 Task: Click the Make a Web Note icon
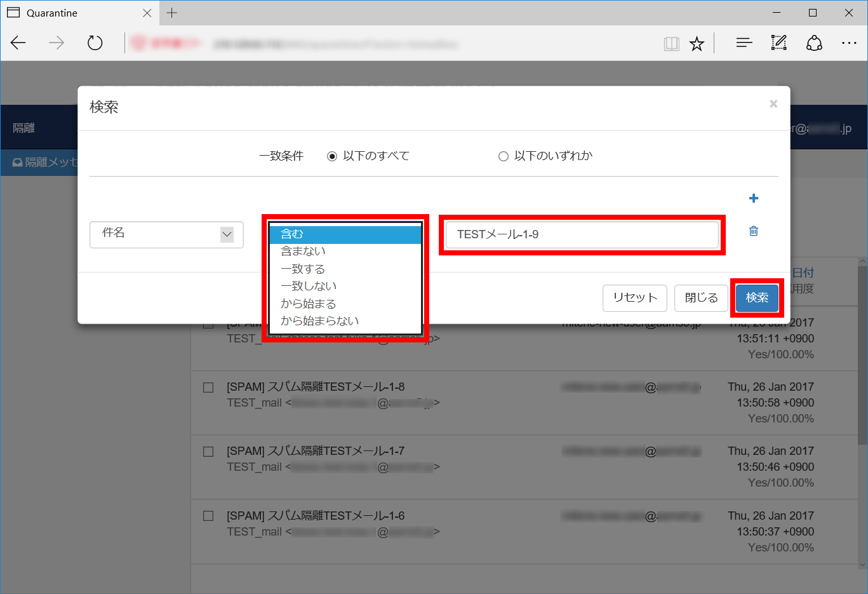(778, 43)
